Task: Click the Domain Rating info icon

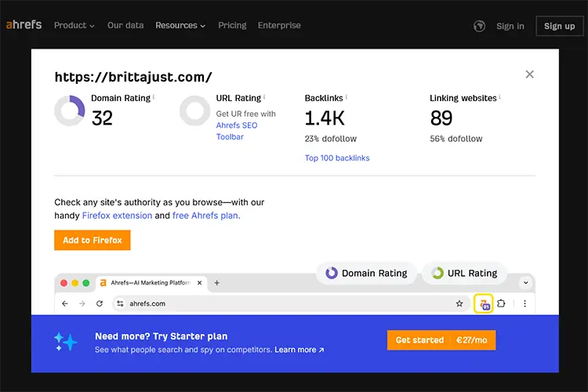Action: click(154, 96)
